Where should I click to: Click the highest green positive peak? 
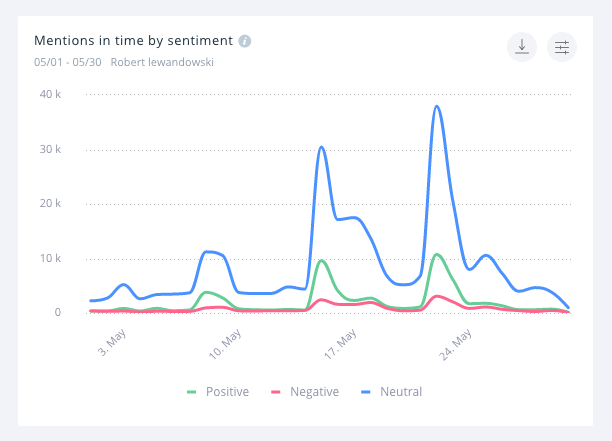(437, 254)
